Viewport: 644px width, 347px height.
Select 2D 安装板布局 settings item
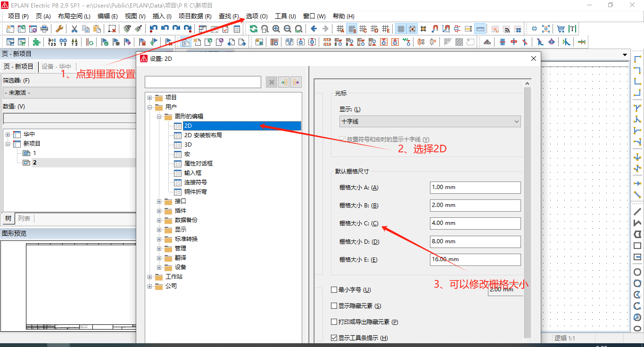[x=203, y=135]
